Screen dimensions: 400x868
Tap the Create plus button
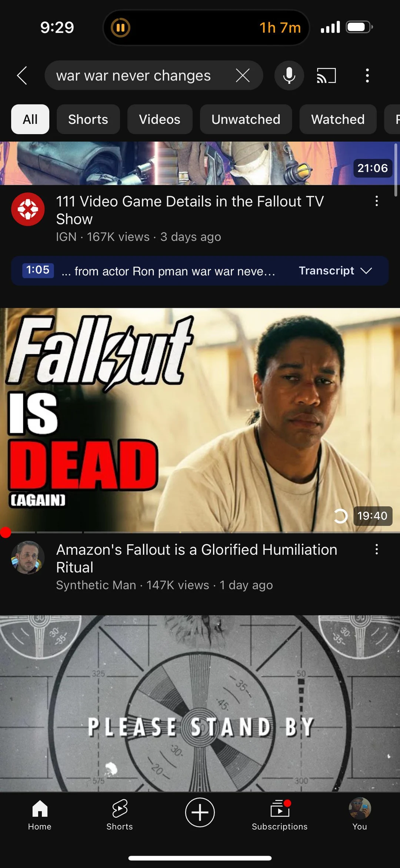[200, 812]
